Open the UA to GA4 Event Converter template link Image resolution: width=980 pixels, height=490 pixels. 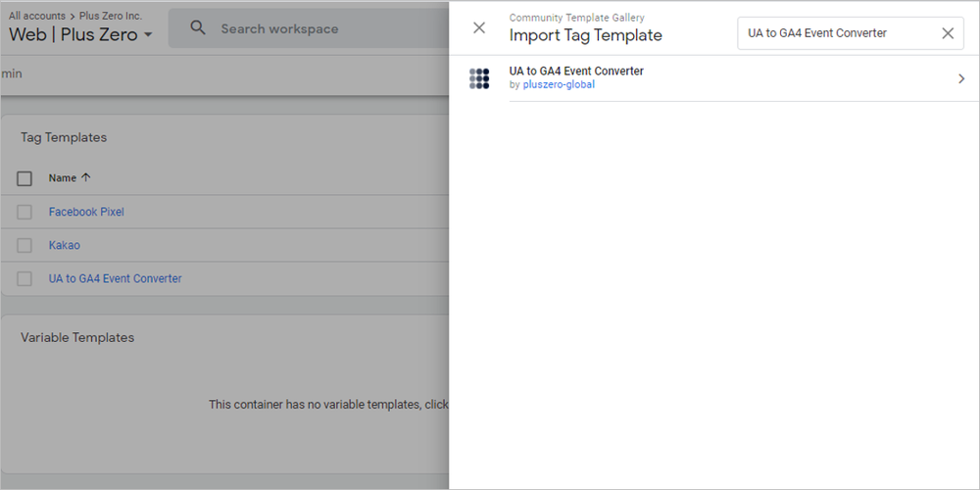pos(115,278)
